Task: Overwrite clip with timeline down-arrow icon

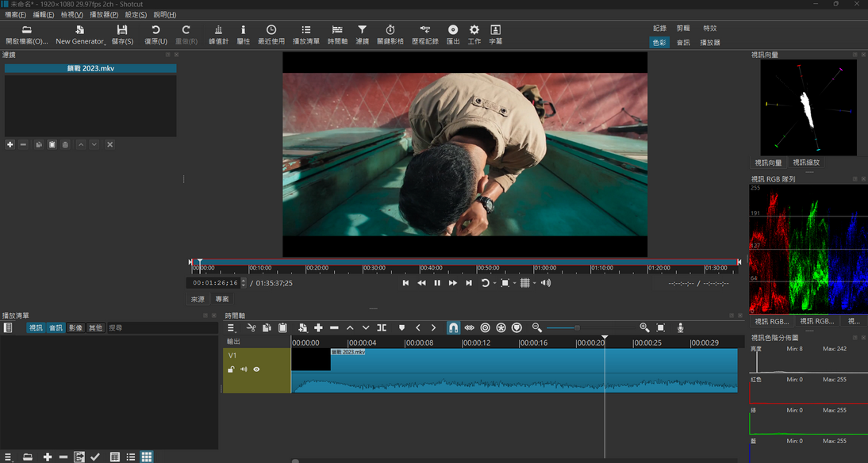Action: [x=365, y=328]
